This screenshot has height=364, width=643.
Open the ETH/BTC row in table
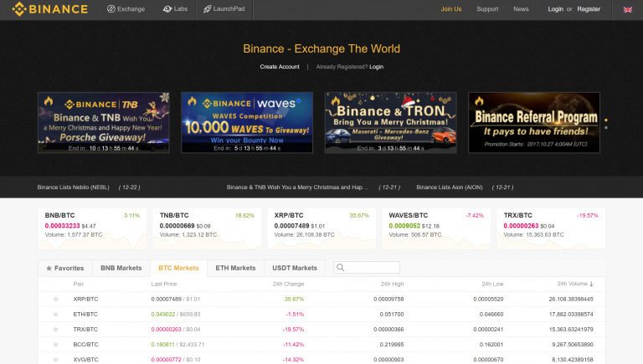point(321,315)
